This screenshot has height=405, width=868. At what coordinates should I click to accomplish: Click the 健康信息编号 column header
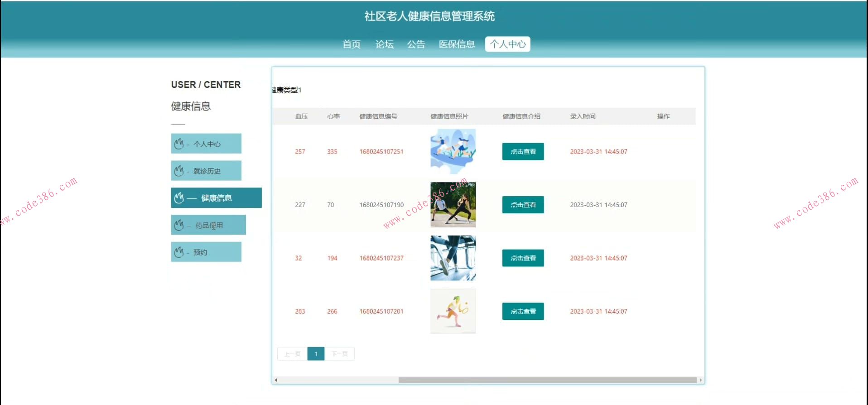[378, 116]
